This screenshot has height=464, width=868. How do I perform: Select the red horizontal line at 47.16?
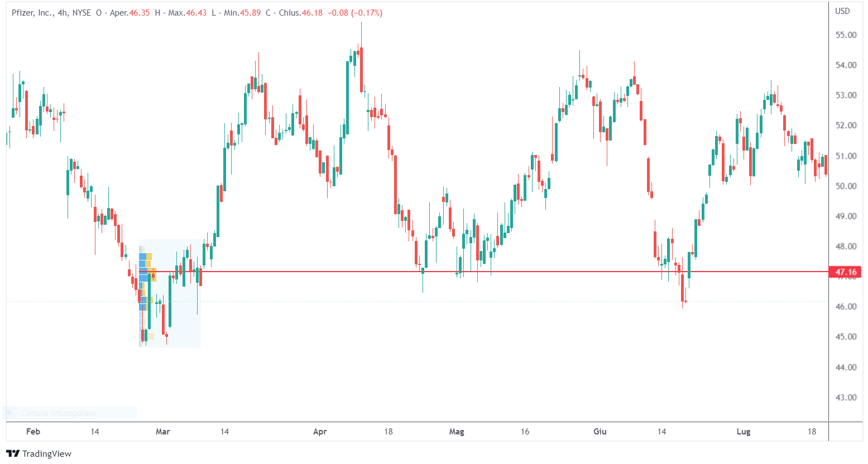point(502,272)
